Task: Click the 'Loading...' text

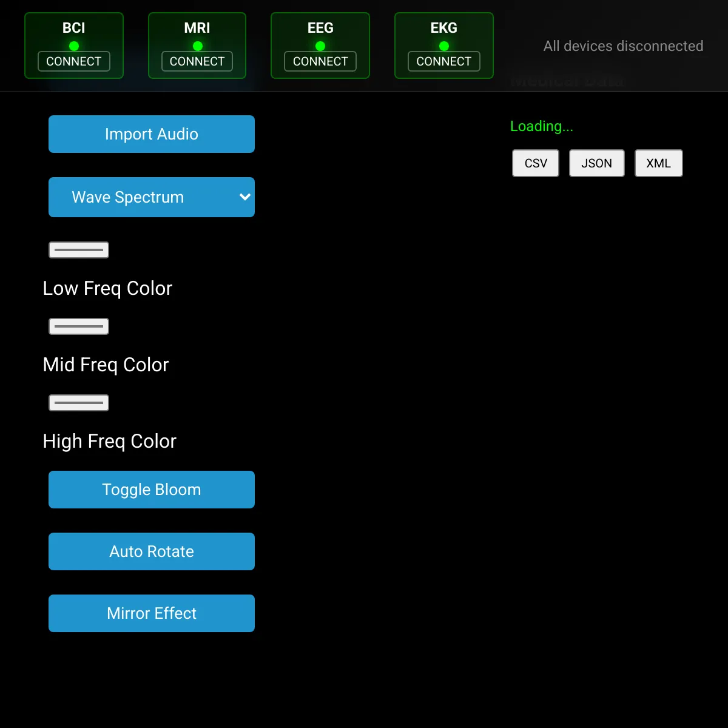Action: click(x=542, y=126)
